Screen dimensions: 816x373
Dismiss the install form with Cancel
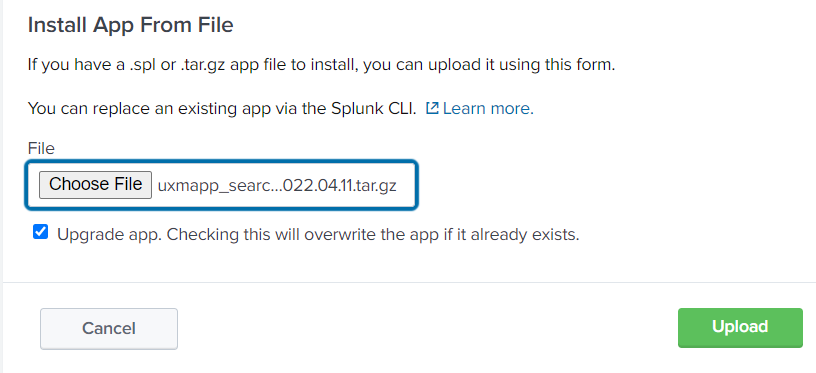(109, 329)
